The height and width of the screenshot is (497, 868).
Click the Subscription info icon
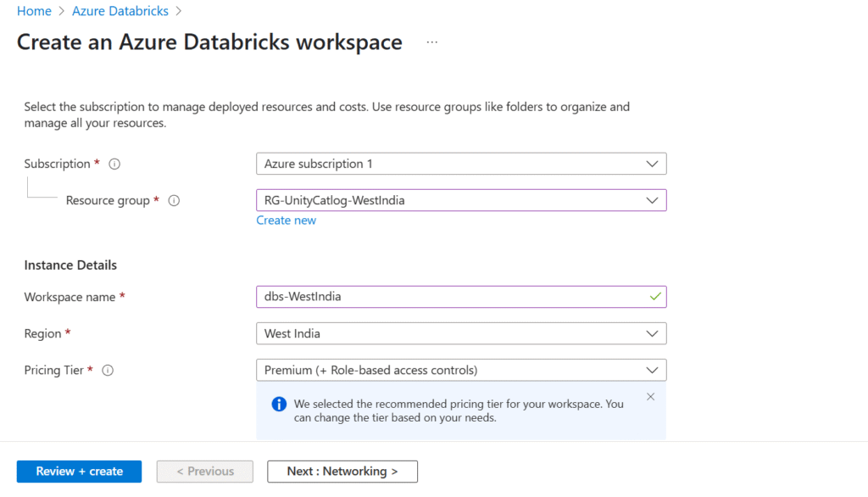[x=114, y=164]
